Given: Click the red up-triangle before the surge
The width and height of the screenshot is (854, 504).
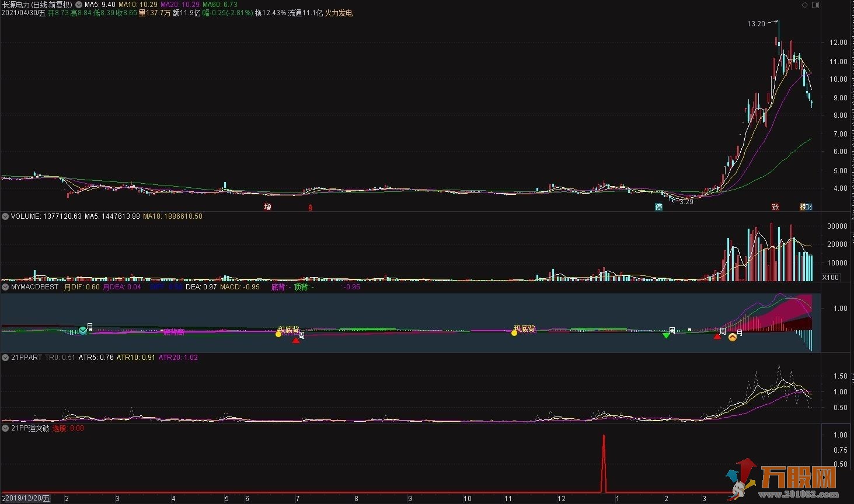Looking at the screenshot, I should pyautogui.click(x=717, y=336).
